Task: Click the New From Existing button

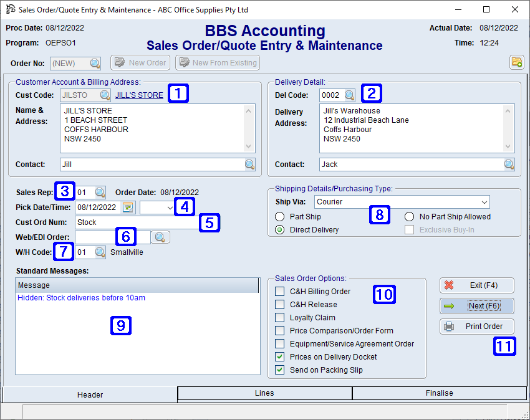Action: (x=217, y=62)
